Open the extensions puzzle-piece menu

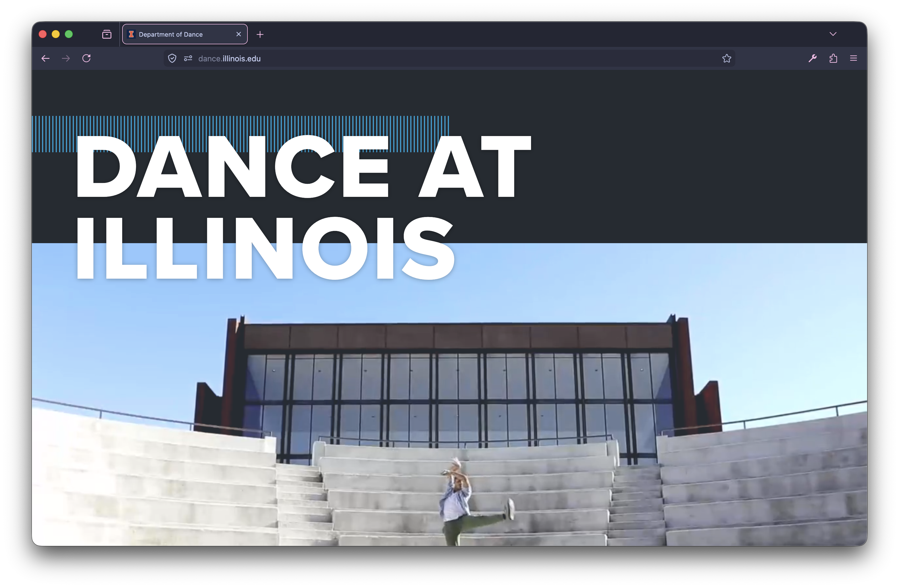833,59
